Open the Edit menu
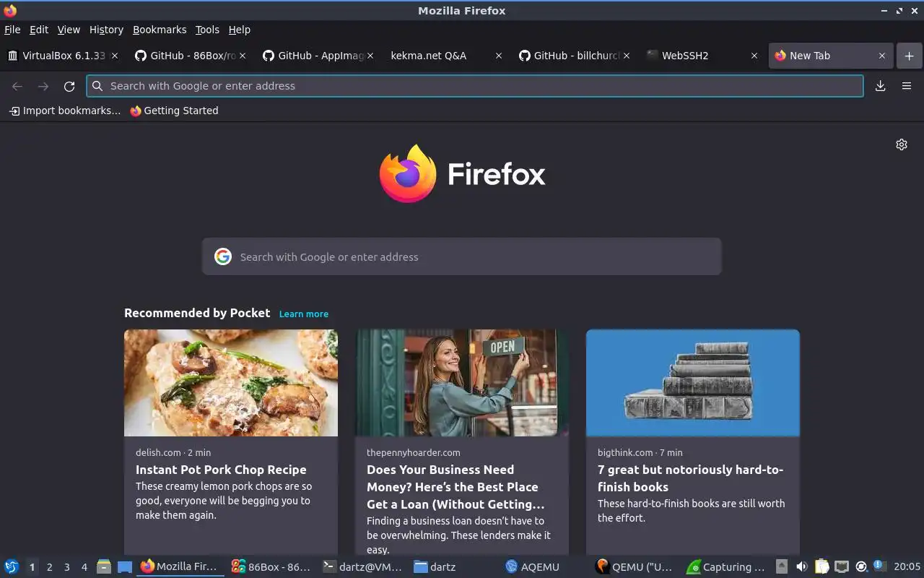The width and height of the screenshot is (924, 578). click(x=39, y=30)
